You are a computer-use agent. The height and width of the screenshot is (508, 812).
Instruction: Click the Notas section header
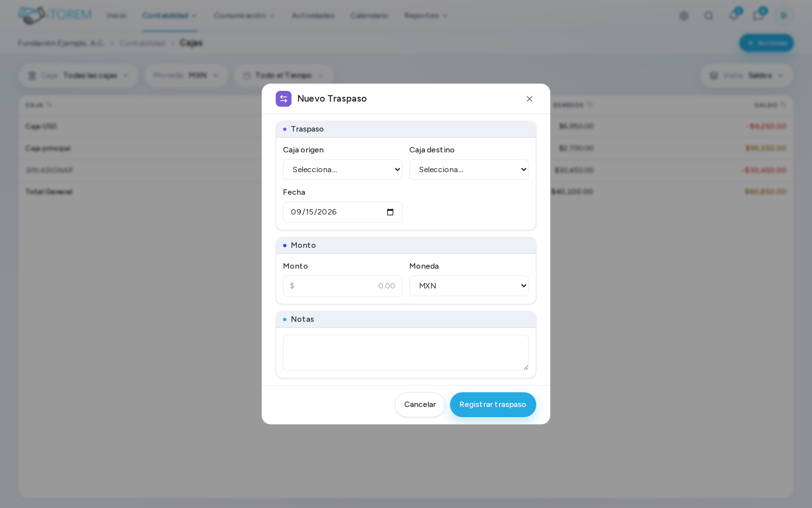406,319
